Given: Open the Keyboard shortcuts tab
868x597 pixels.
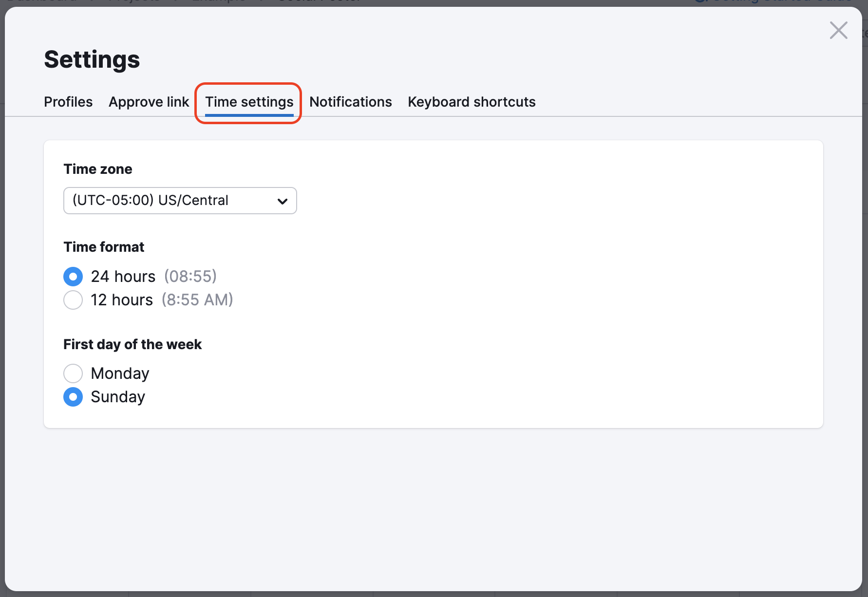Looking at the screenshot, I should tap(471, 102).
